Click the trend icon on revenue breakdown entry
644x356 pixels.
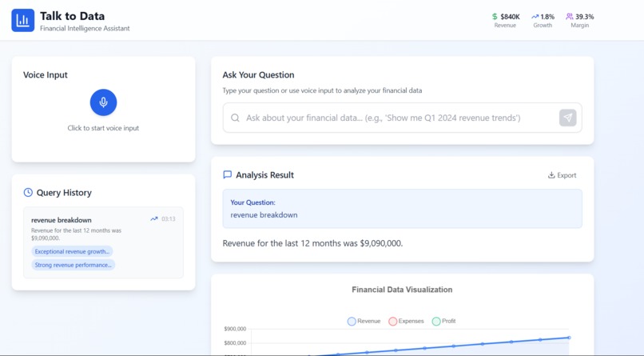pyautogui.click(x=154, y=218)
